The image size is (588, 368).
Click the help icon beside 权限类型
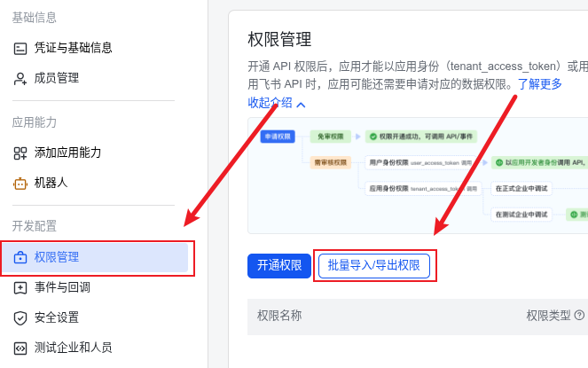(579, 315)
